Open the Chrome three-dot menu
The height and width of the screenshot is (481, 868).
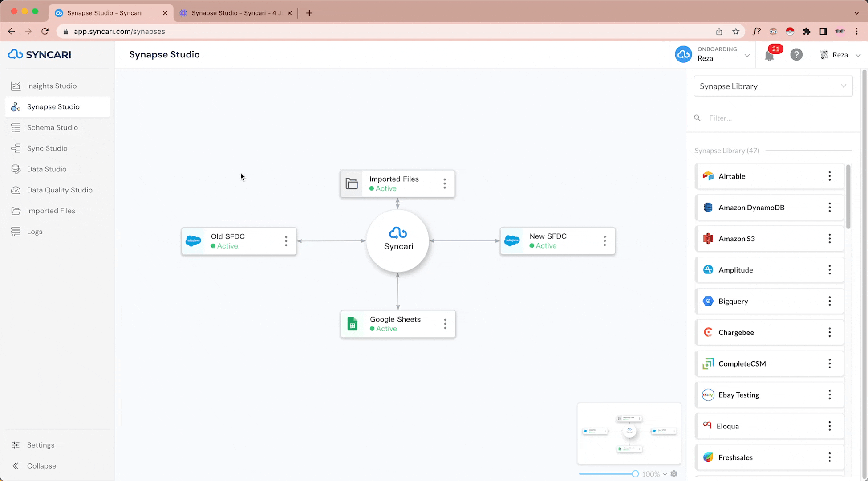tap(856, 31)
